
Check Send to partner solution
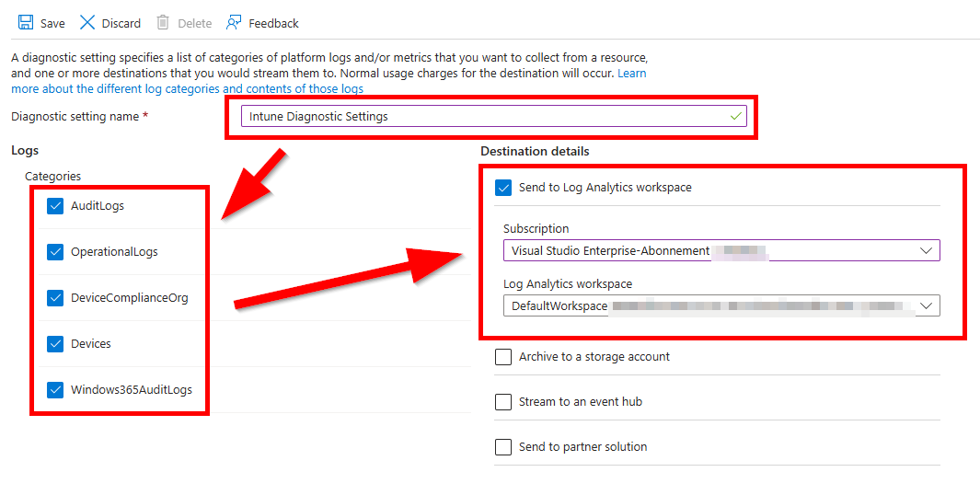503,447
